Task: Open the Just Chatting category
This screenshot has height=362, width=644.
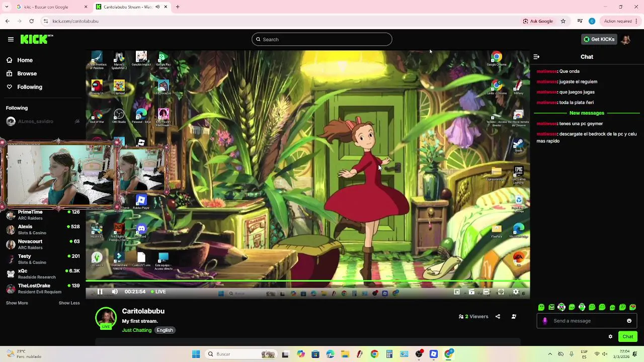Action: [x=136, y=330]
